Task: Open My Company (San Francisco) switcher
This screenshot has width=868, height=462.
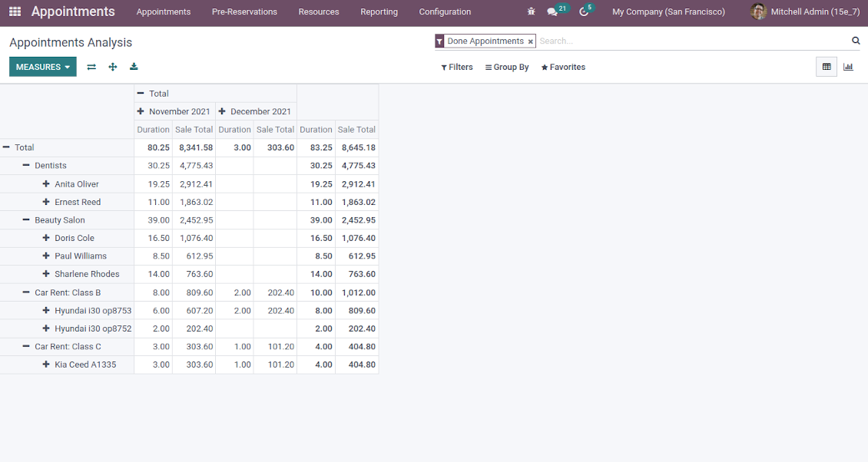Action: 668,12
